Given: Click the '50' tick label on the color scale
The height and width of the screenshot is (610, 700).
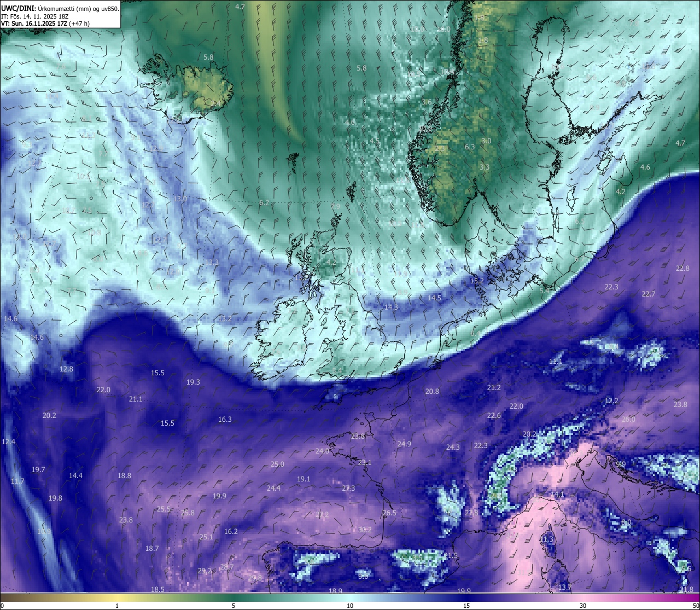Looking at the screenshot, I should tap(696, 606).
